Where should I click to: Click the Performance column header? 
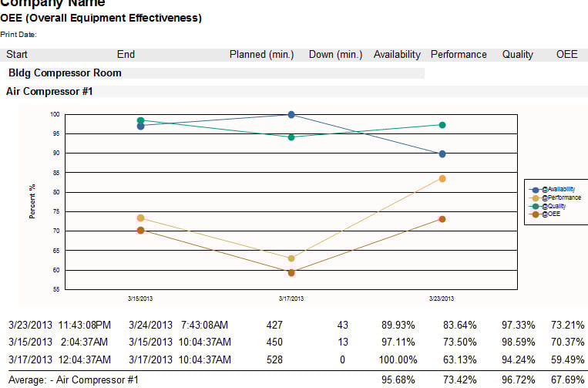459,55
